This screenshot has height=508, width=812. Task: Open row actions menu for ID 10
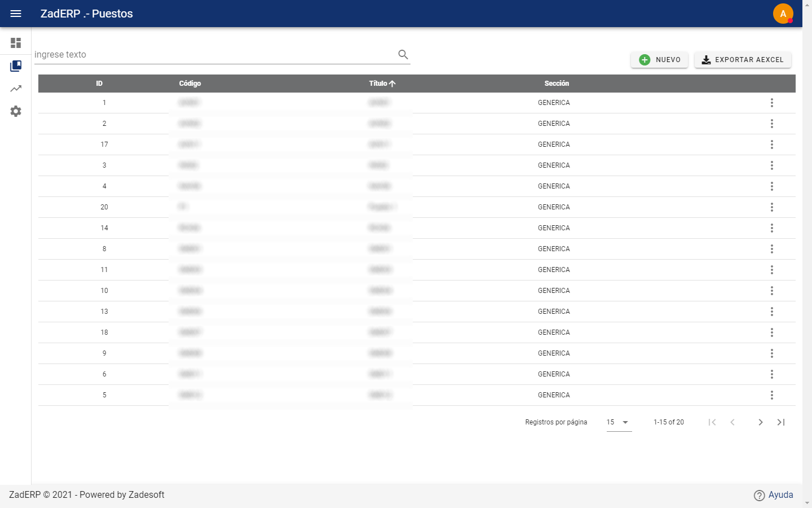point(772,291)
